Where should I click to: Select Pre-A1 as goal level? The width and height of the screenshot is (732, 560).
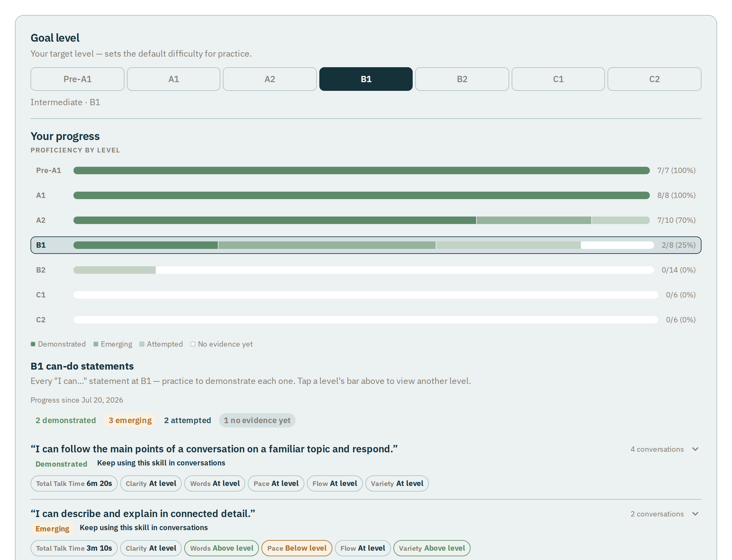pyautogui.click(x=77, y=79)
